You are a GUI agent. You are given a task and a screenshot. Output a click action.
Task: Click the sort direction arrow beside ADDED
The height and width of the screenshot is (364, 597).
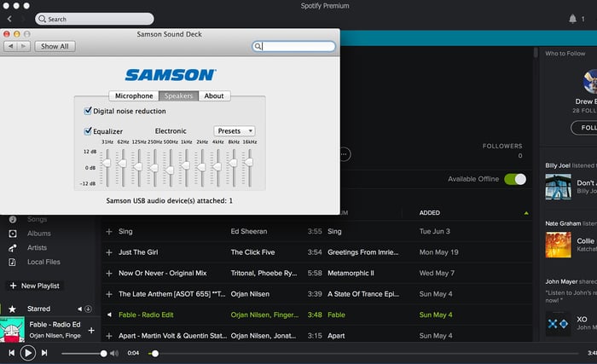coord(526,213)
